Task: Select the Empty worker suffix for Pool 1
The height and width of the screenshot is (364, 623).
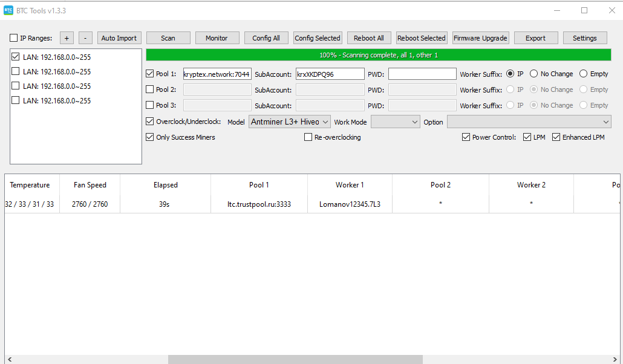Action: point(583,74)
